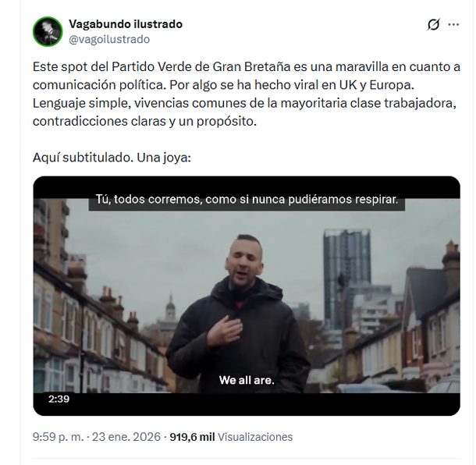This screenshot has height=465, width=476.
Task: Click the black bar below the video frame
Action: pyautogui.click(x=247, y=404)
